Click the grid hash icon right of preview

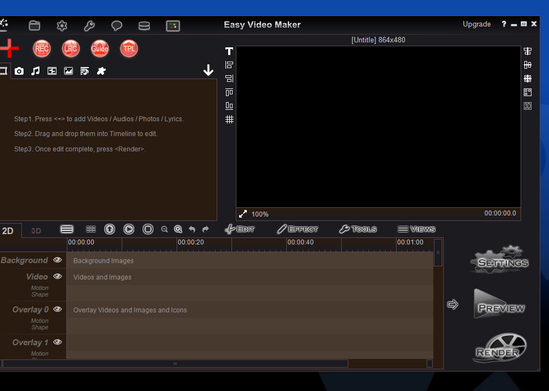pyautogui.click(x=528, y=78)
